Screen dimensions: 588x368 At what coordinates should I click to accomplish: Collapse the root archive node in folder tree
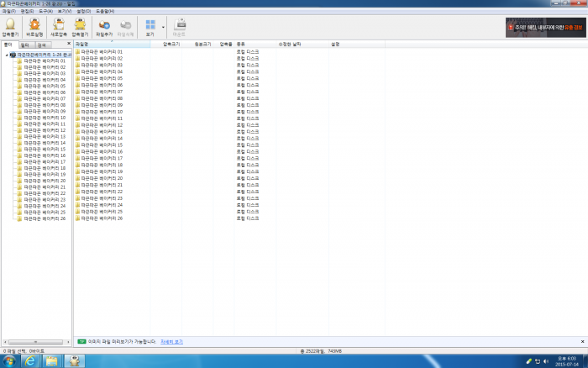[x=7, y=55]
